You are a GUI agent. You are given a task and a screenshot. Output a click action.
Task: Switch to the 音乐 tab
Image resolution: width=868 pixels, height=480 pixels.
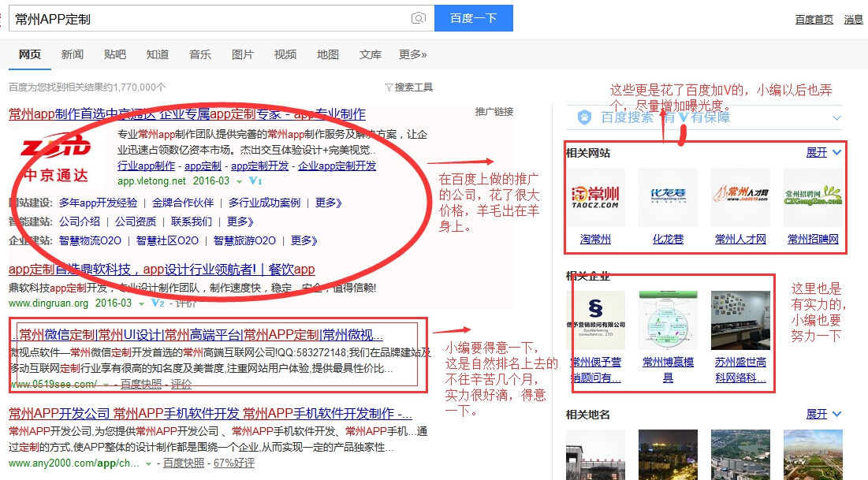coord(199,54)
